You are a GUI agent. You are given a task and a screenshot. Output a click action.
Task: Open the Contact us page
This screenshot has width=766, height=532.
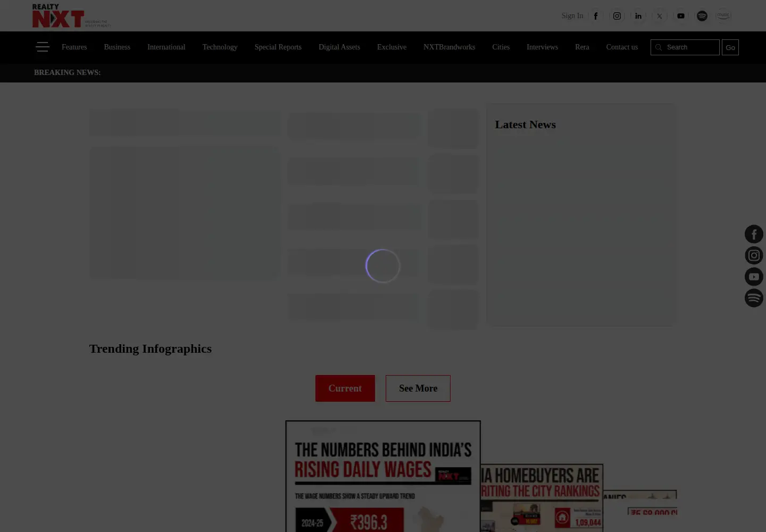click(622, 47)
